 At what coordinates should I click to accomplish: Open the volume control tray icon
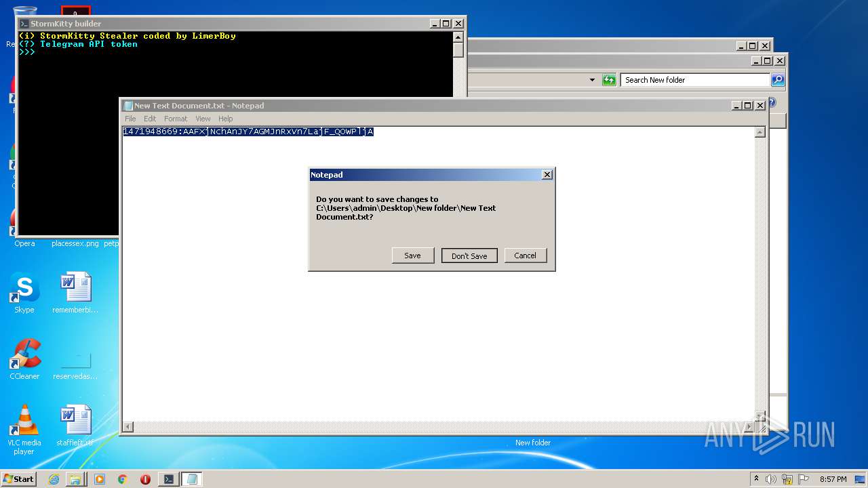pos(771,479)
